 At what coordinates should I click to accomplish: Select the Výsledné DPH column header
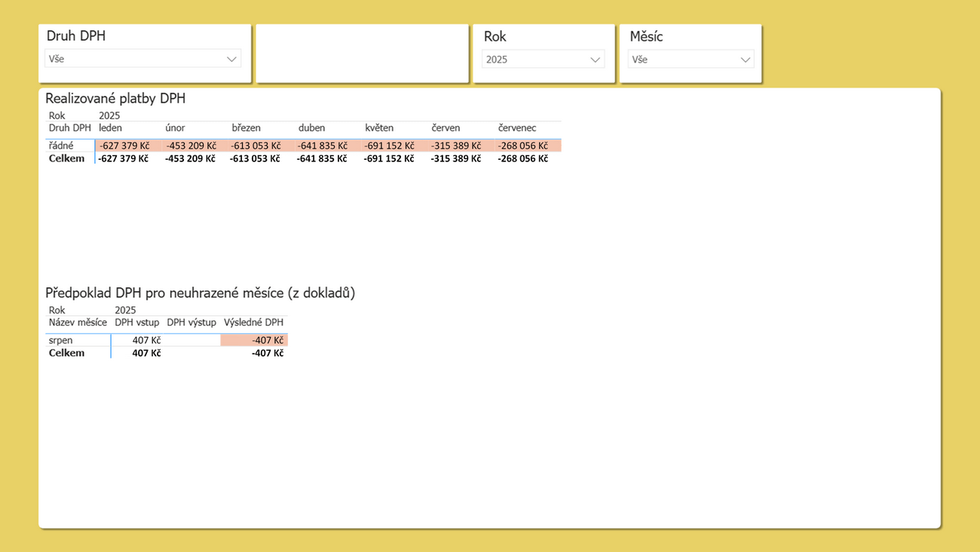(x=253, y=323)
